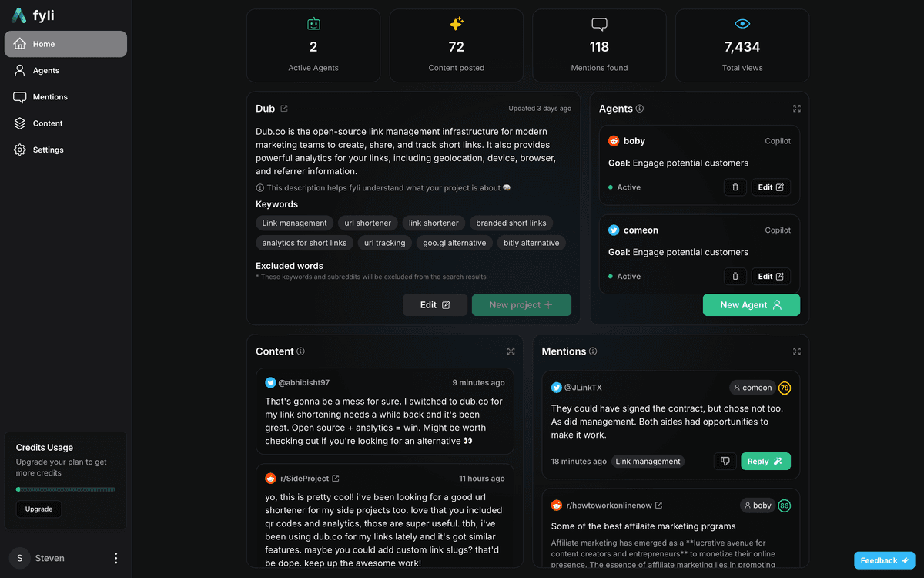Screen dimensions: 924x578
Task: Select the Mentions icon in the sidebar
Action: point(21,96)
